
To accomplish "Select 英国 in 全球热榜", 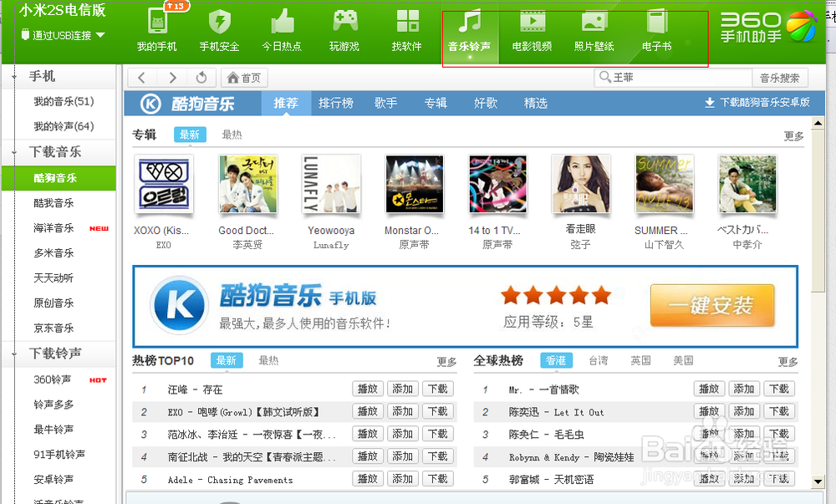I will pyautogui.click(x=641, y=361).
